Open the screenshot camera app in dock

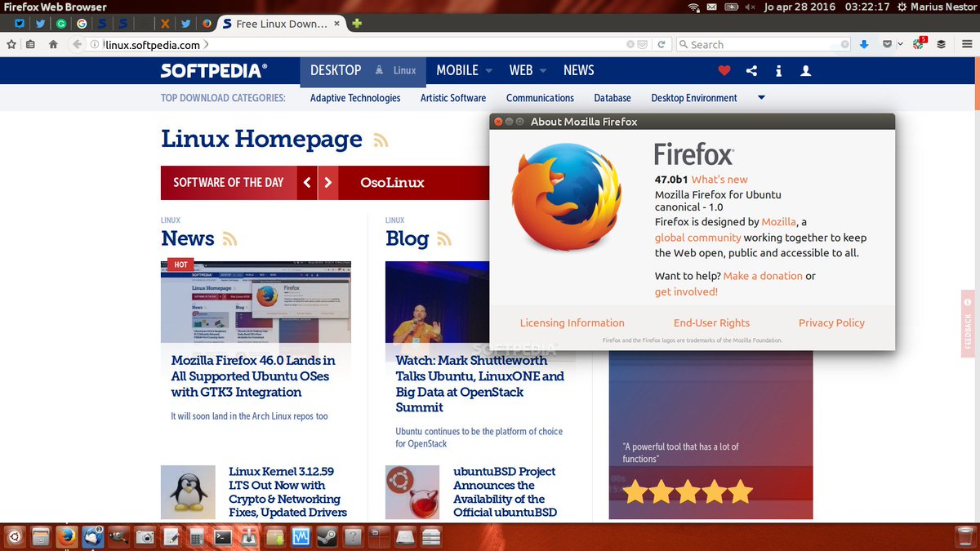tap(145, 536)
